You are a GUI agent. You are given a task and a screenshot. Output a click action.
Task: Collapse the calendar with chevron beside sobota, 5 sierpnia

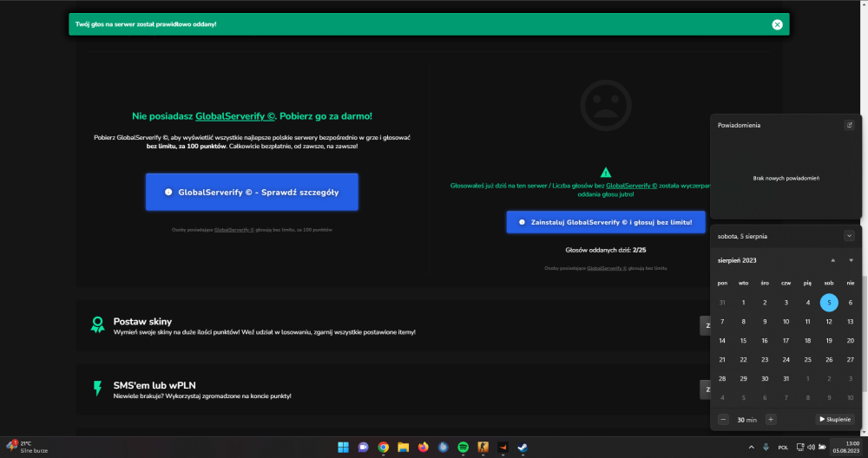click(x=849, y=236)
